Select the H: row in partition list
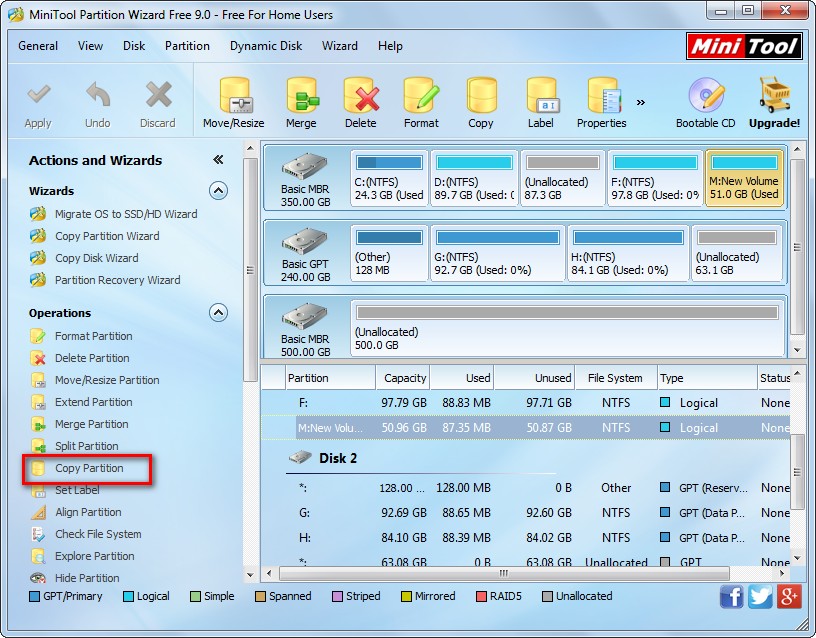Viewport: 816px width, 638px height. click(x=526, y=538)
